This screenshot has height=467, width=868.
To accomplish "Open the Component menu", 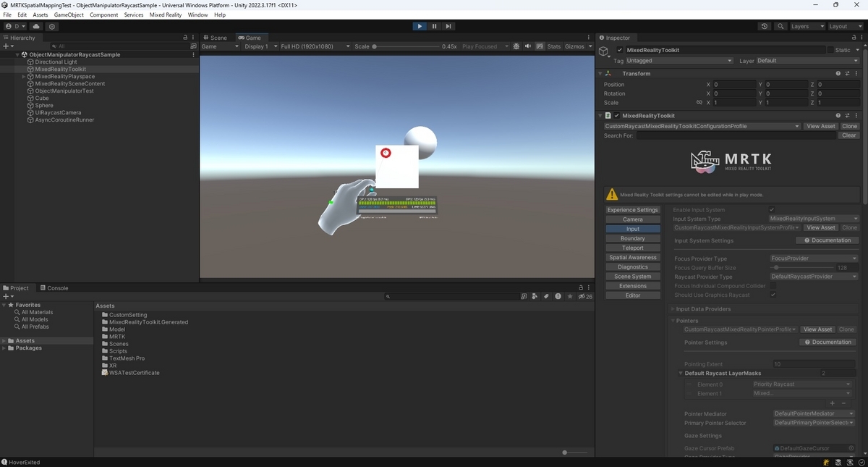I will tap(103, 14).
